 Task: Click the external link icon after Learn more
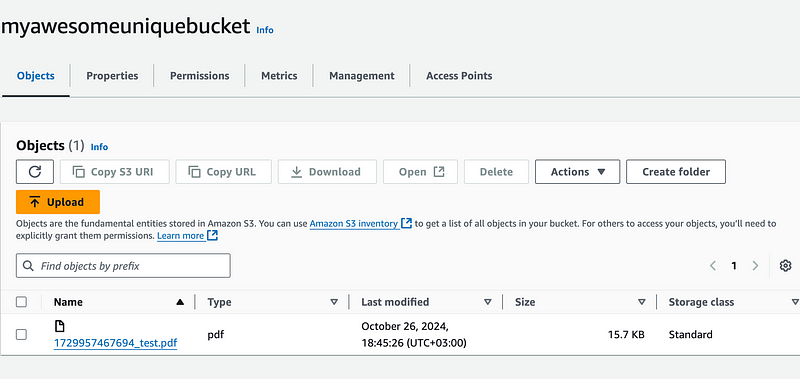pyautogui.click(x=213, y=236)
